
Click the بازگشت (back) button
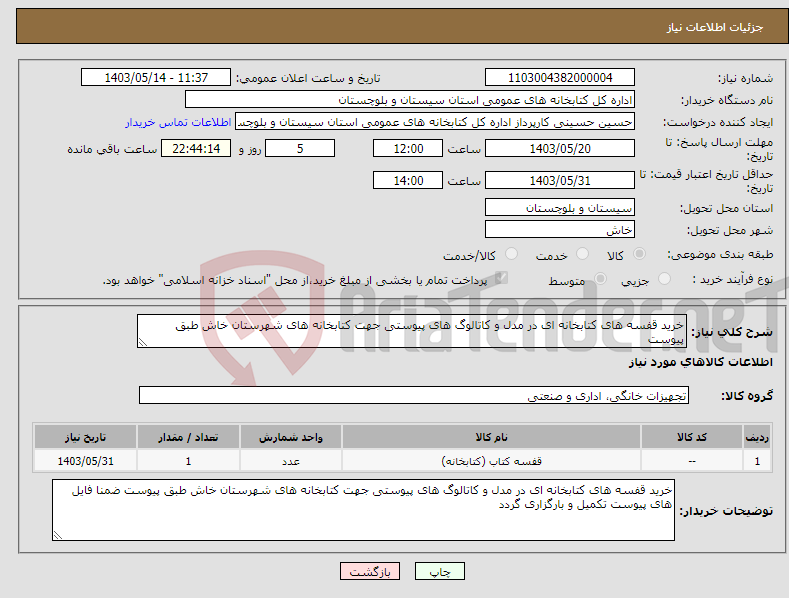[x=370, y=571]
